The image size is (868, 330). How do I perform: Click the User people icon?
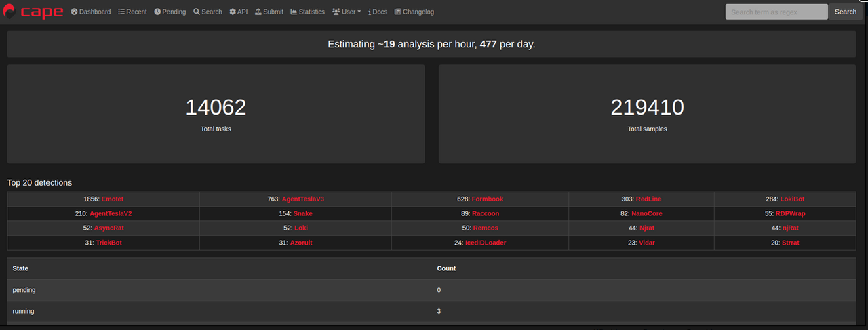336,12
